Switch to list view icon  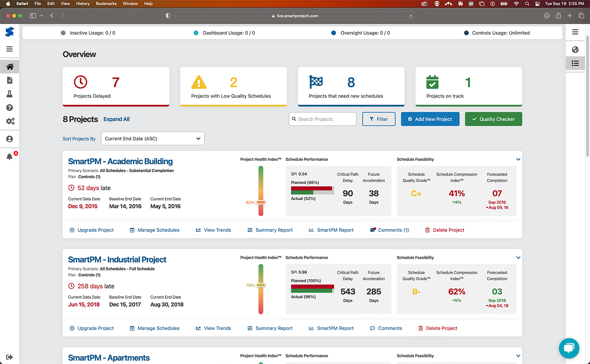pyautogui.click(x=575, y=63)
